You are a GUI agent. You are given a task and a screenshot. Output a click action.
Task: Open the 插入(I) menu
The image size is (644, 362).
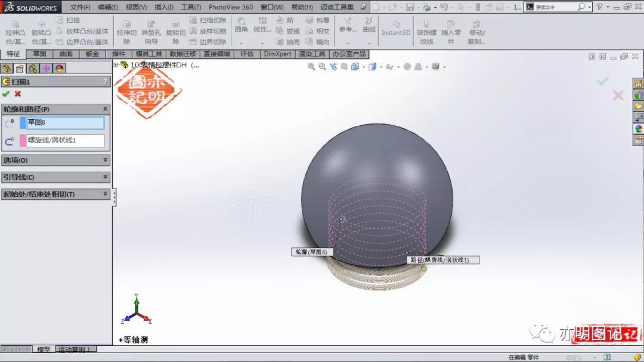pos(164,7)
